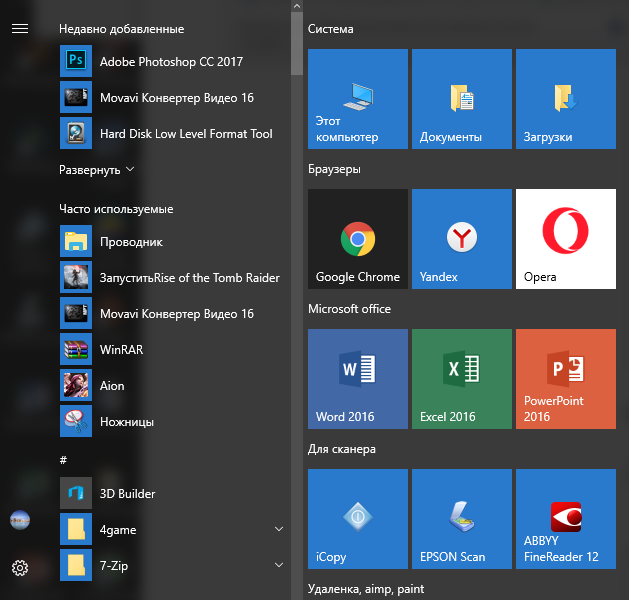The width and height of the screenshot is (629, 600).
Task: Launch the Opera tile
Action: 566,239
